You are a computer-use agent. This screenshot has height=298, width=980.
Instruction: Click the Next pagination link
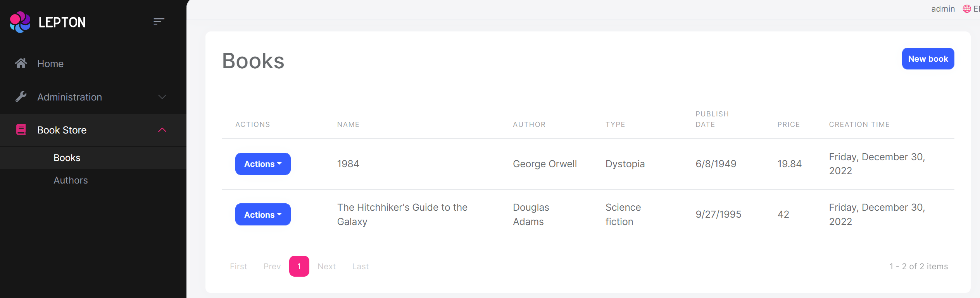pos(326,267)
